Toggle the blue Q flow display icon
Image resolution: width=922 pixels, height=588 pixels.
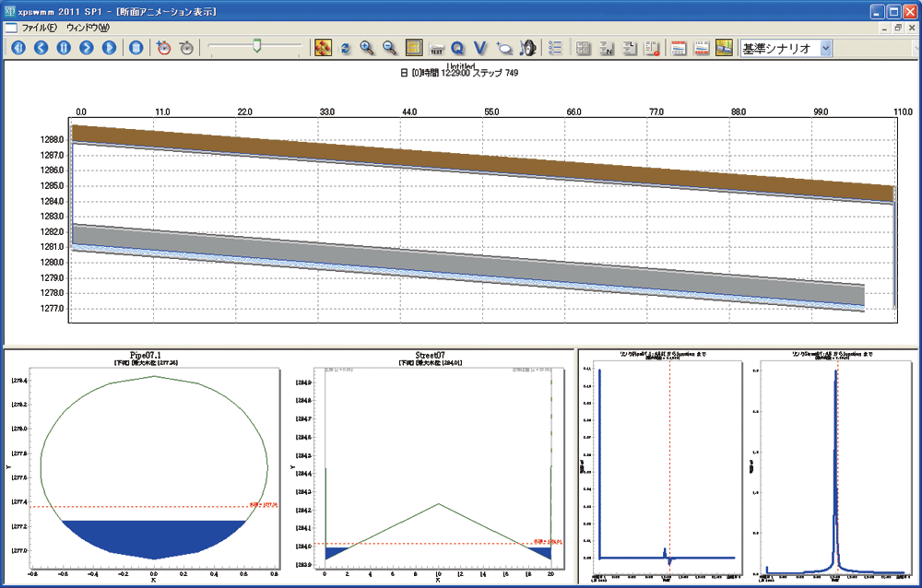coord(457,47)
